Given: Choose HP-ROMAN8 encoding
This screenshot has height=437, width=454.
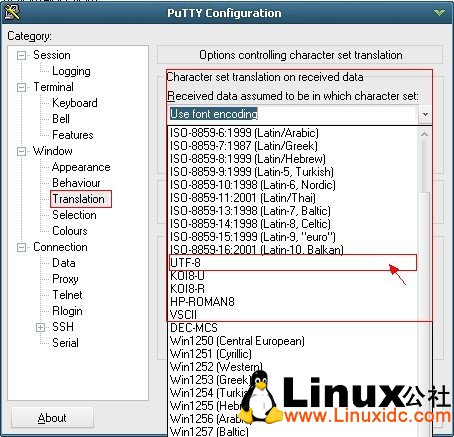Looking at the screenshot, I should click(293, 302).
